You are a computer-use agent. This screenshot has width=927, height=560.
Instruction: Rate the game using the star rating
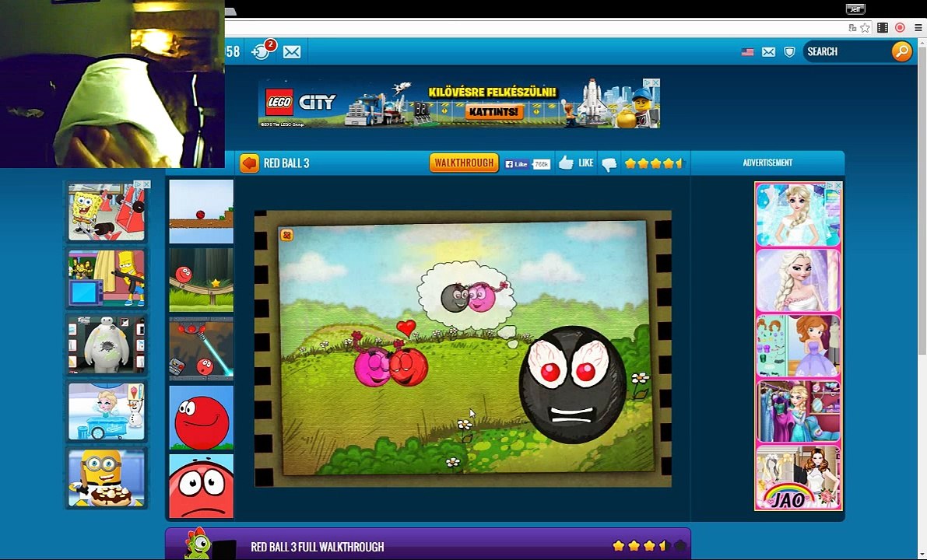coord(654,163)
